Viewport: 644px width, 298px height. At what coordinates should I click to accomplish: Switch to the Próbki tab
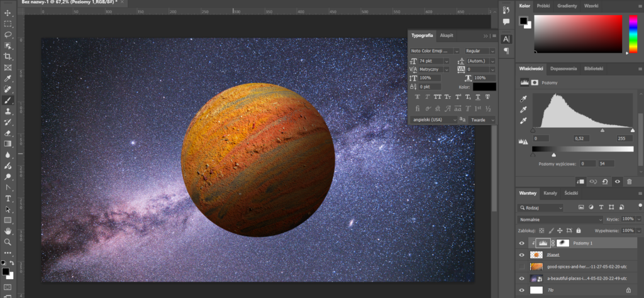tap(543, 6)
